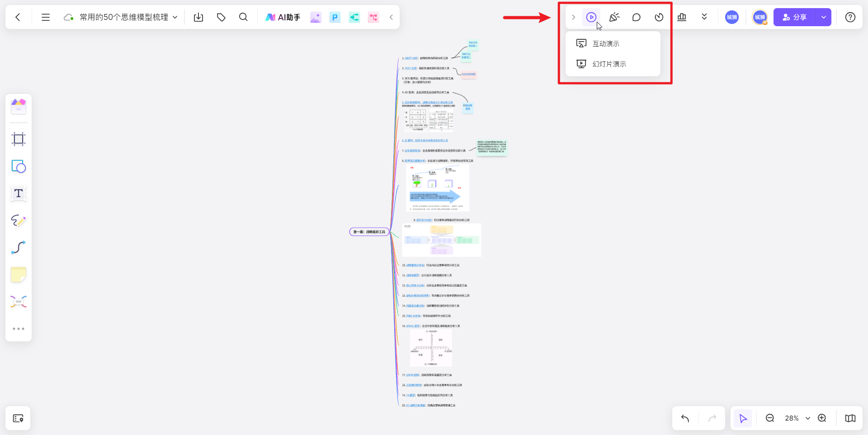The image size is (868, 435).
Task: Toggle the cursor select mode
Action: [743, 418]
